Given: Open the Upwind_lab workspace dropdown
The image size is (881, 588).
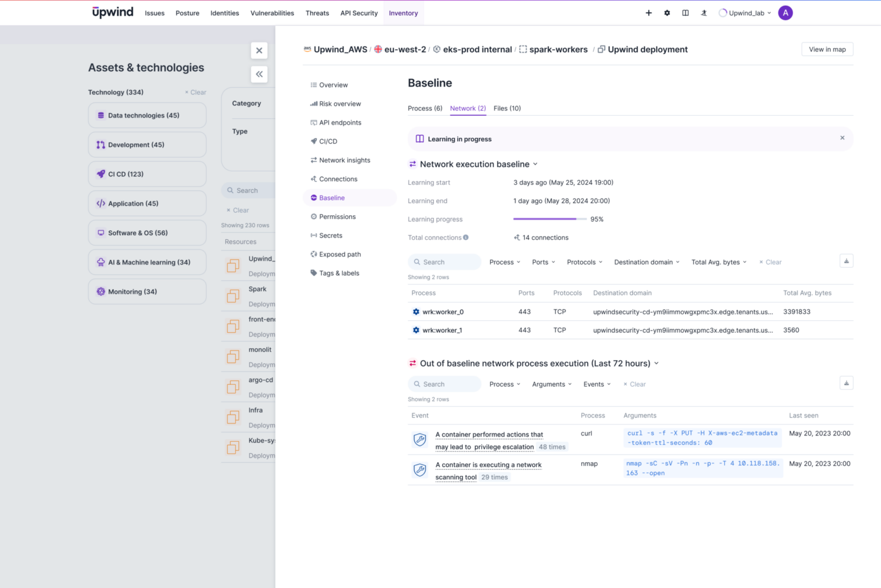Looking at the screenshot, I should [744, 13].
